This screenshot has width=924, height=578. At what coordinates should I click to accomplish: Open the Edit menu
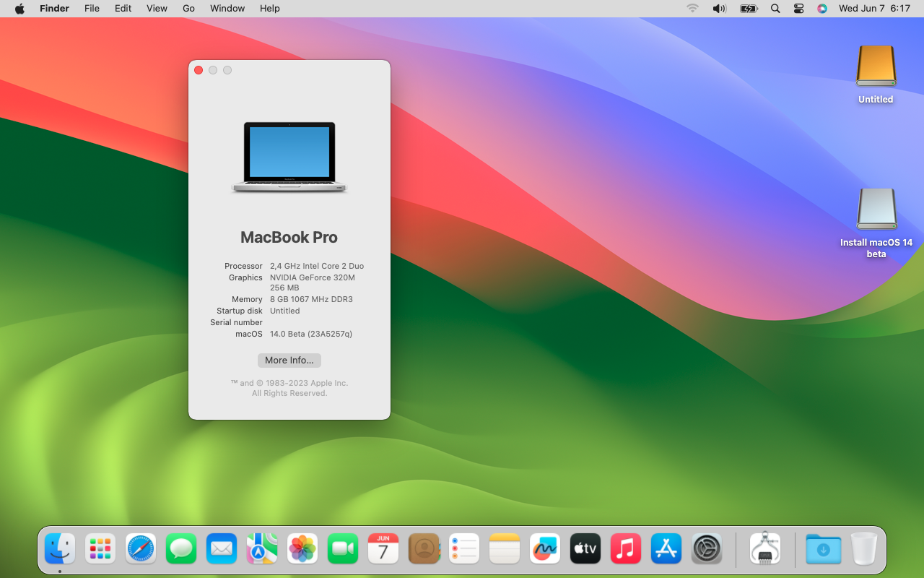pyautogui.click(x=123, y=9)
